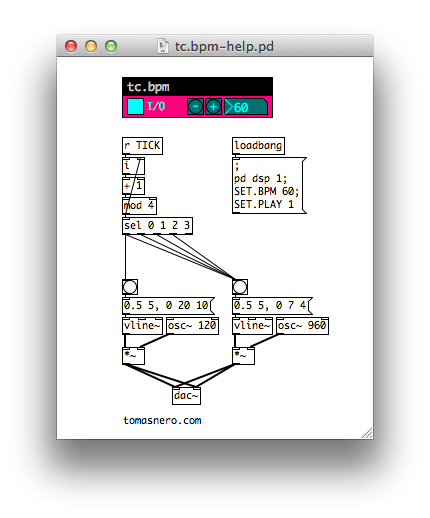Click the bang under sel first outlet
Viewport: 430px width, 518px height.
pos(130,287)
